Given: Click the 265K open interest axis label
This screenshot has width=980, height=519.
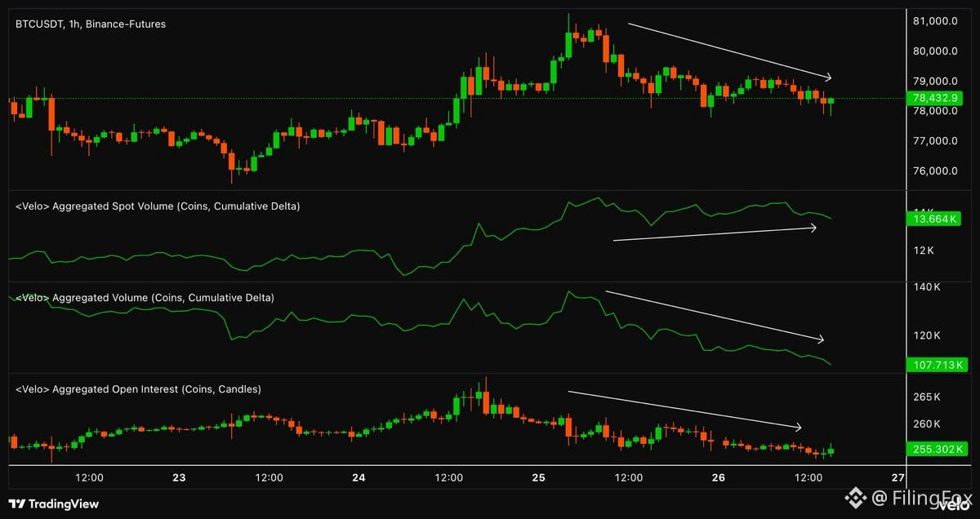Looking at the screenshot, I should (x=928, y=397).
